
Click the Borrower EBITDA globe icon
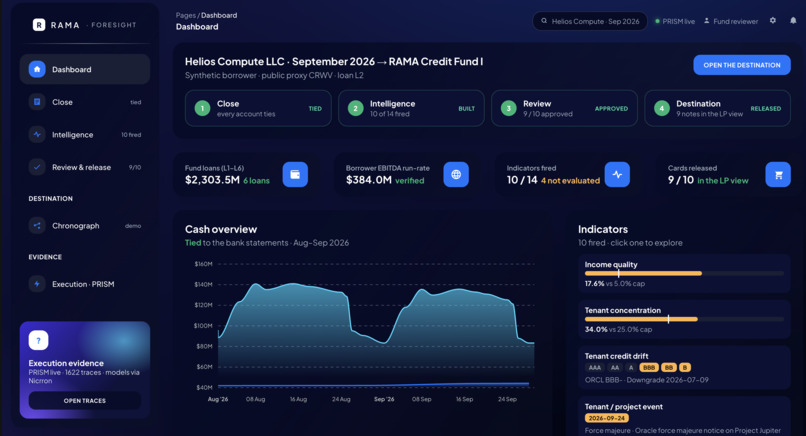pos(456,174)
